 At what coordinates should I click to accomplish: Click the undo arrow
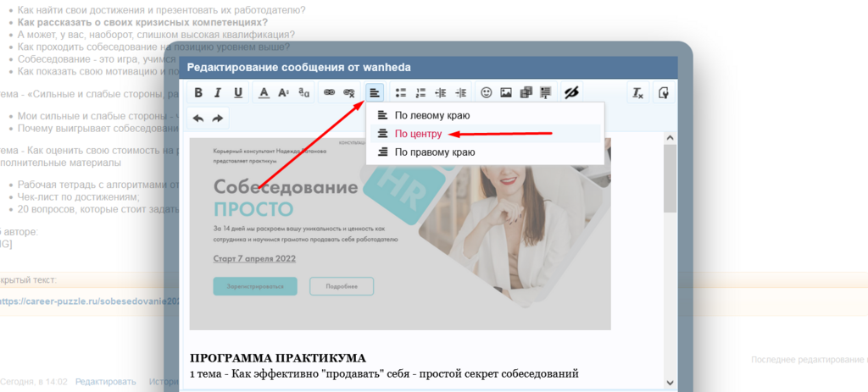click(198, 119)
